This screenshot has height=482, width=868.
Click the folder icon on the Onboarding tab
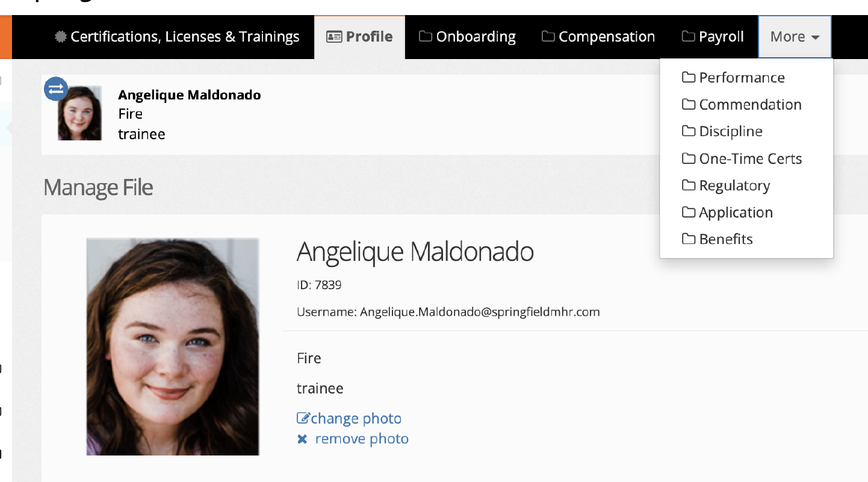tap(426, 36)
